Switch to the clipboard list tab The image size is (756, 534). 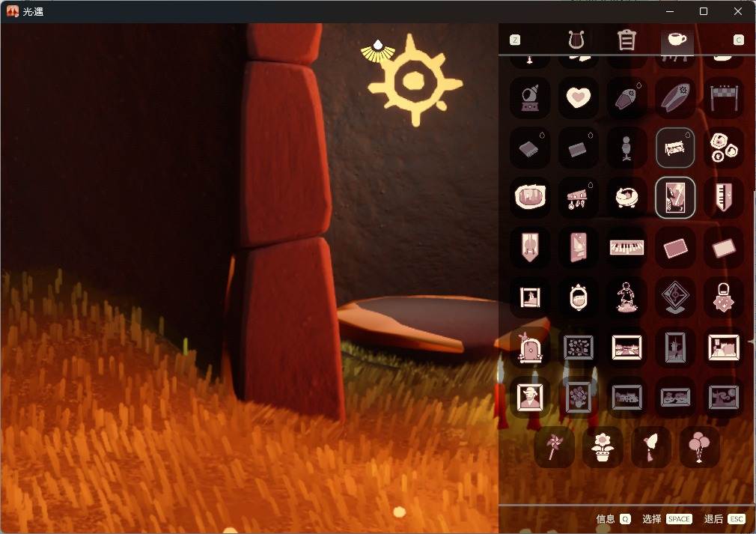[x=627, y=40]
